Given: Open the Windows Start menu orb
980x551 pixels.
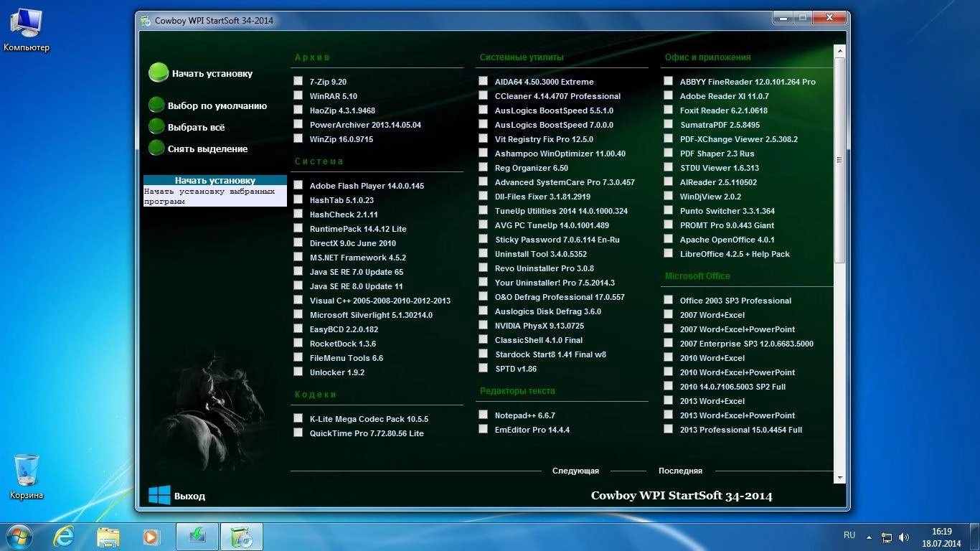Looking at the screenshot, I should point(19,537).
